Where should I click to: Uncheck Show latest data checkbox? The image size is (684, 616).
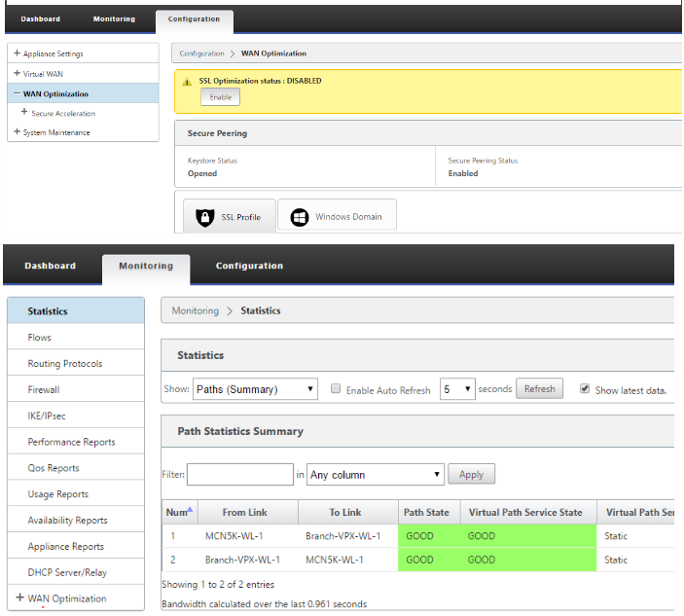pos(585,388)
